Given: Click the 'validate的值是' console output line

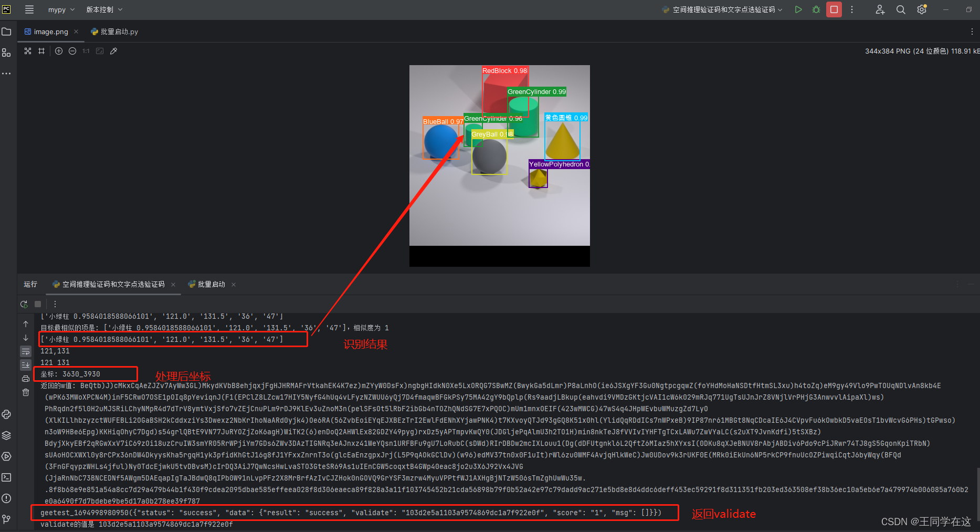Looking at the screenshot, I should [x=136, y=524].
